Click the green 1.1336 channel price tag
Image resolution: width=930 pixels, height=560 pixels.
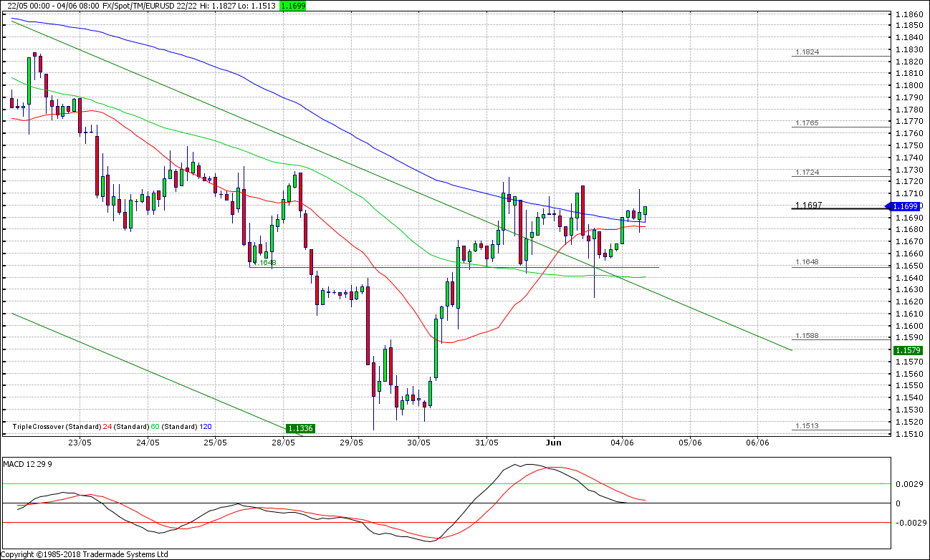(x=299, y=428)
